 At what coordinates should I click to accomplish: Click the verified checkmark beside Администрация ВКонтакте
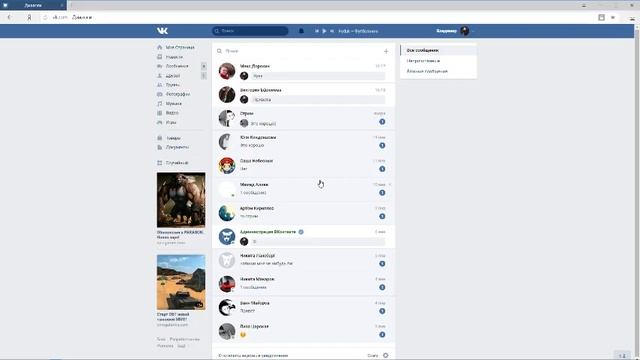301,232
